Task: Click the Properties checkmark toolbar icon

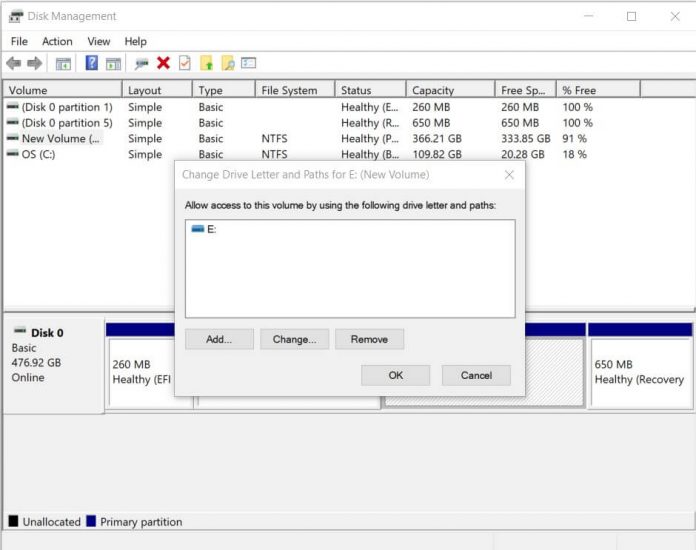Action: click(x=184, y=63)
